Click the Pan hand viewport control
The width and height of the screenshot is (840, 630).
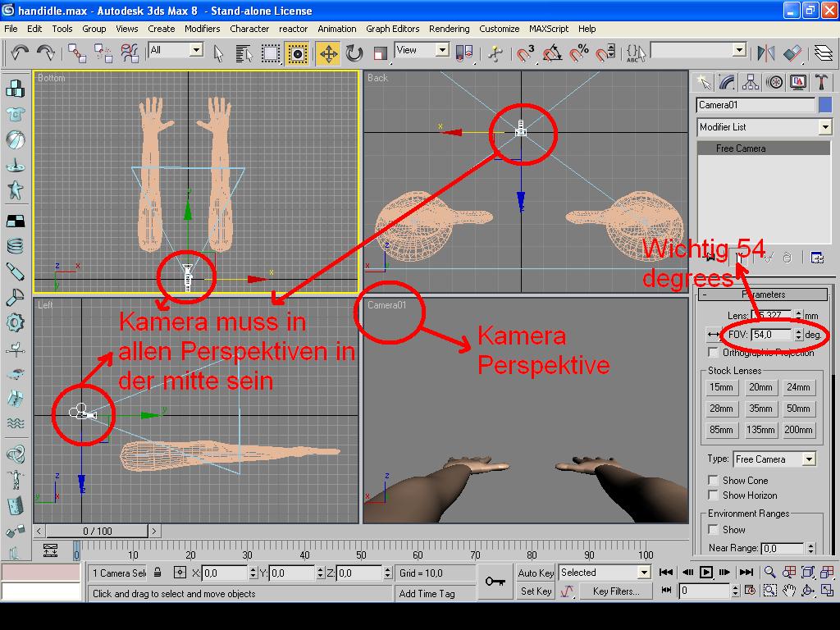[x=788, y=591]
